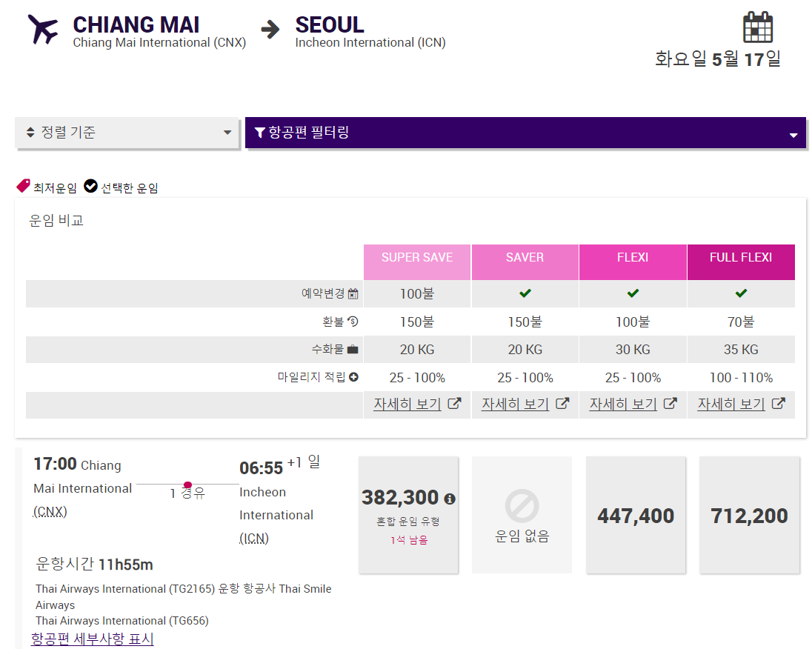Click the (ICN) airport code abbreviation under Incheon
The height and width of the screenshot is (649, 812).
(x=254, y=538)
